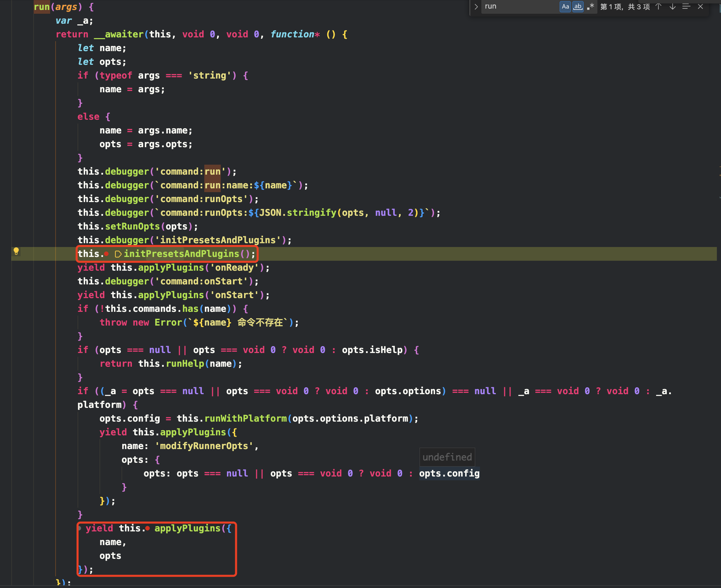Screen dimensions: 721x588
Task: Click the 'onReady' string literal
Action: pos(234,268)
